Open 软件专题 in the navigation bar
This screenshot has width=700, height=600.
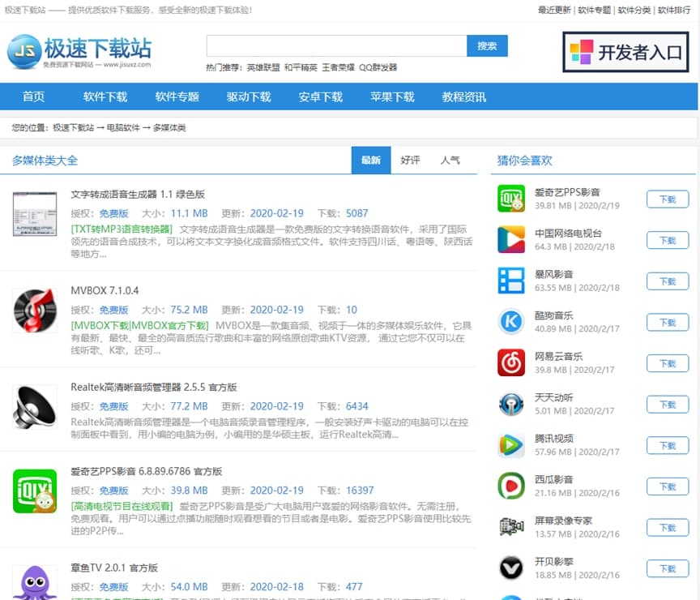click(x=177, y=96)
